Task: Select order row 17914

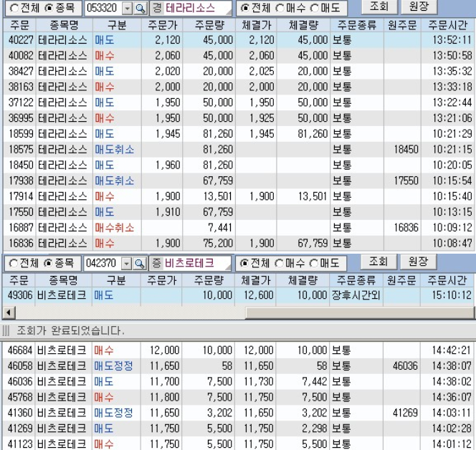Action: (x=239, y=196)
